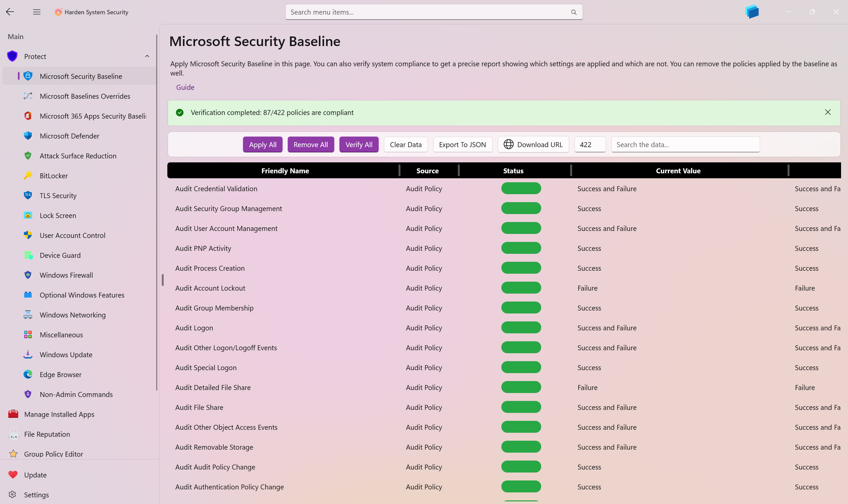Open the hamburger navigation menu

tap(37, 12)
